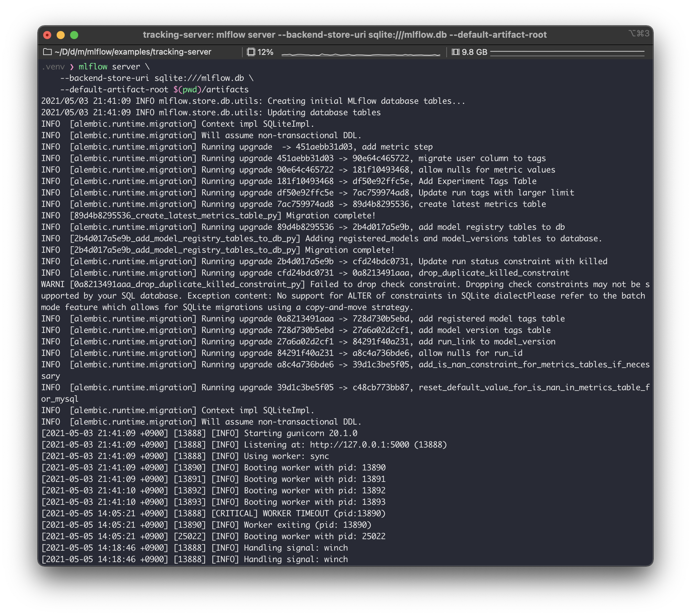
Task: Click the 9.8 GB memory label
Action: coord(474,52)
